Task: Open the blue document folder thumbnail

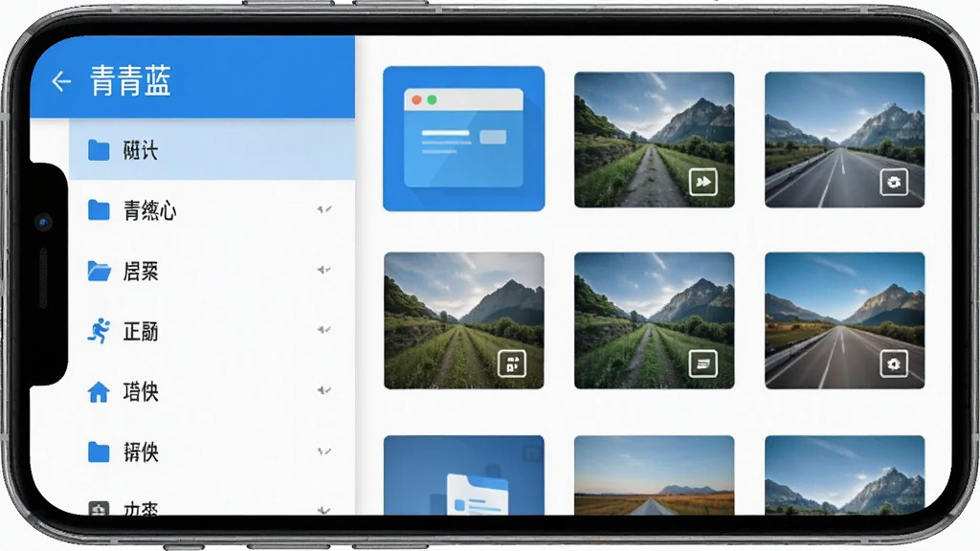Action: pyautogui.click(x=464, y=475)
